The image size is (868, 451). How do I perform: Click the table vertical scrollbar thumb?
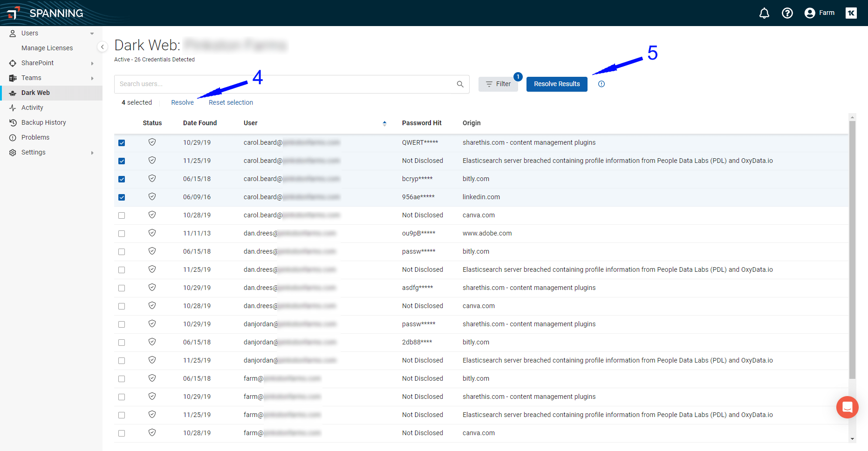852,250
